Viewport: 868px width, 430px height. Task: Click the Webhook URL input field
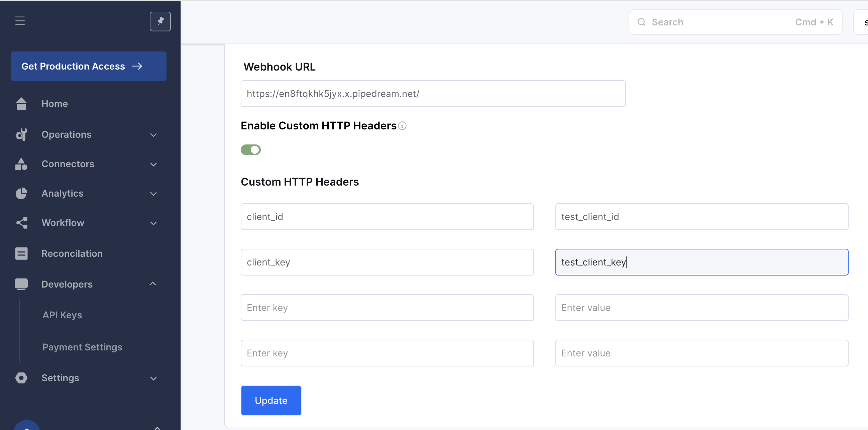coord(433,94)
